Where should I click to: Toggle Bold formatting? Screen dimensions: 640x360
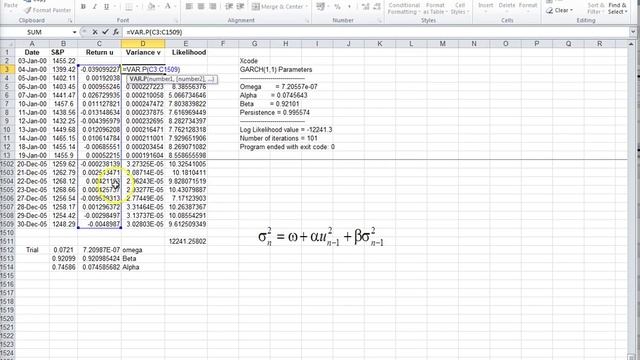(83, 7)
